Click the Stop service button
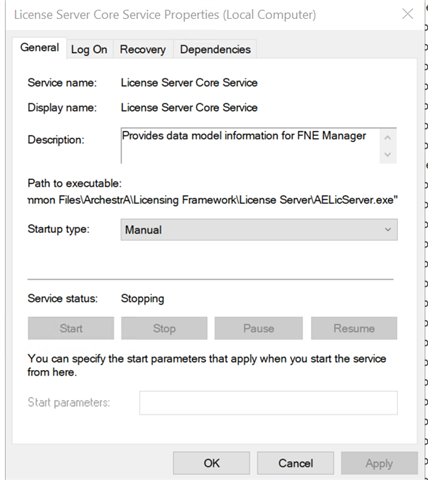428x480 pixels. click(x=164, y=328)
